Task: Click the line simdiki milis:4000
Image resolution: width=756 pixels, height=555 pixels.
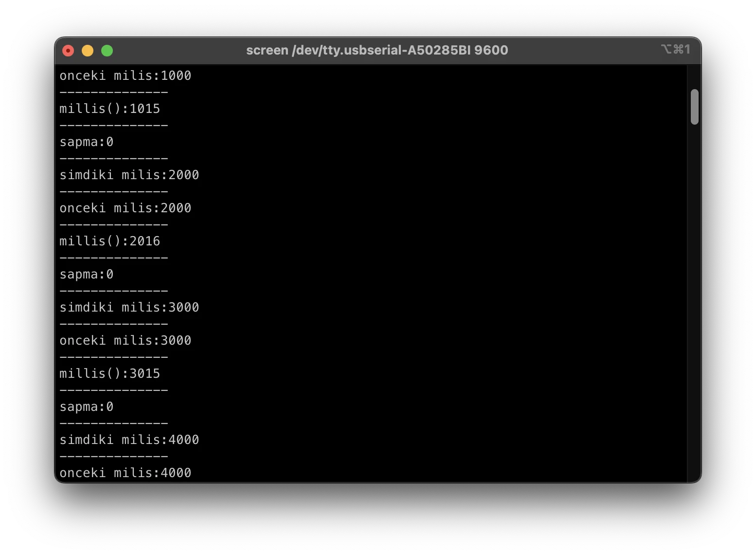Action: point(129,440)
